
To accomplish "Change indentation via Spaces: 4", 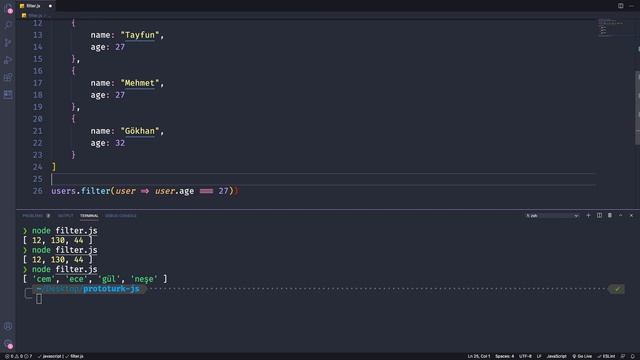I will click(x=504, y=356).
